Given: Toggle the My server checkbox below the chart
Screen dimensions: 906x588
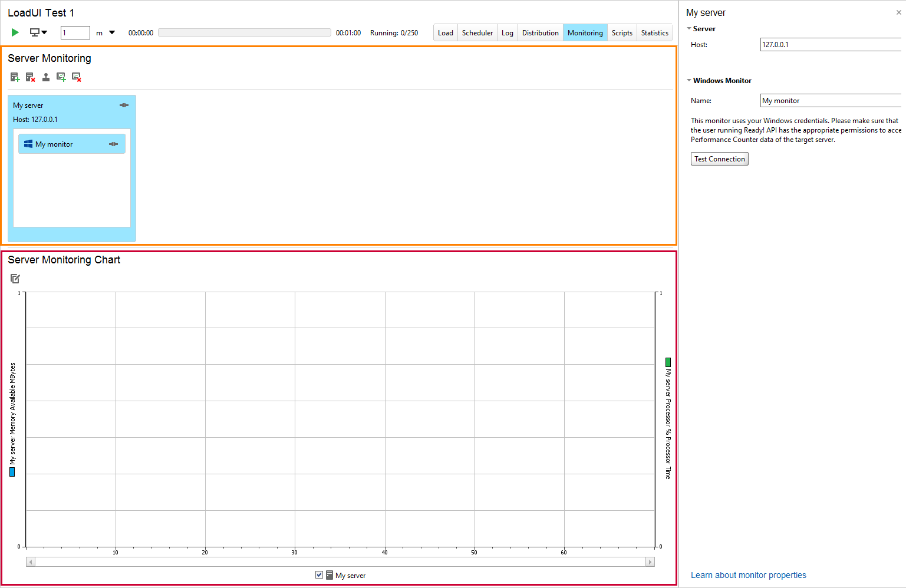Looking at the screenshot, I should click(319, 574).
